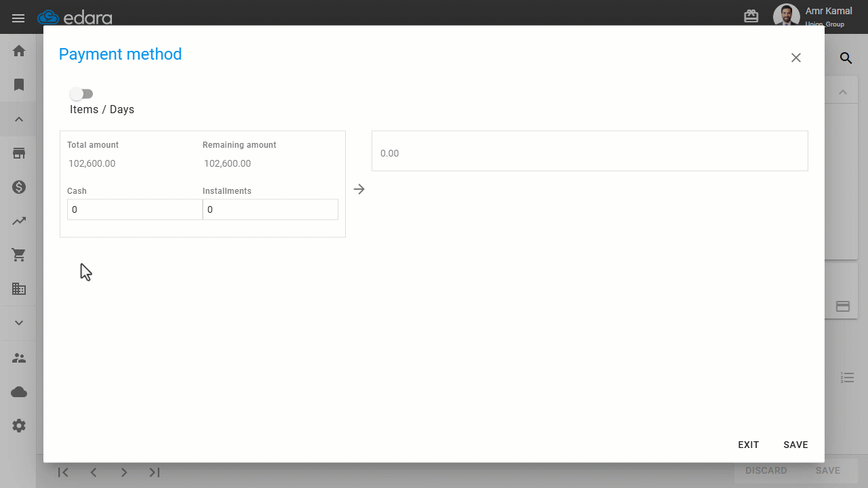Go to last record arrow
This screenshot has height=488, width=868.
click(155, 472)
